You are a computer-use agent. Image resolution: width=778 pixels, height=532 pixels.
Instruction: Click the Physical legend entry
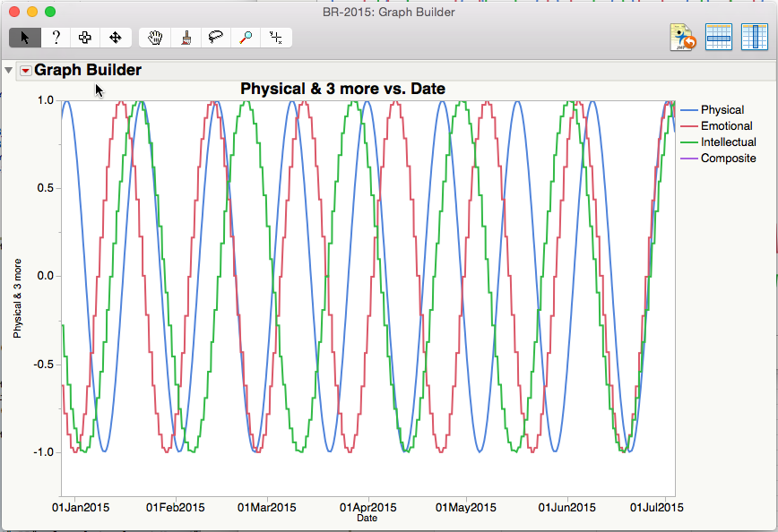coord(722,110)
